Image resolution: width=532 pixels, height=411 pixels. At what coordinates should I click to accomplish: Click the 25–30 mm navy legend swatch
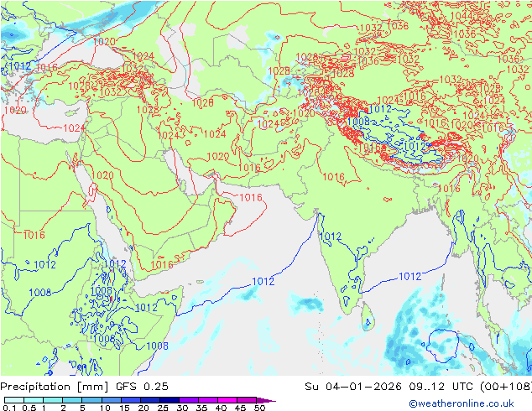coord(169,400)
